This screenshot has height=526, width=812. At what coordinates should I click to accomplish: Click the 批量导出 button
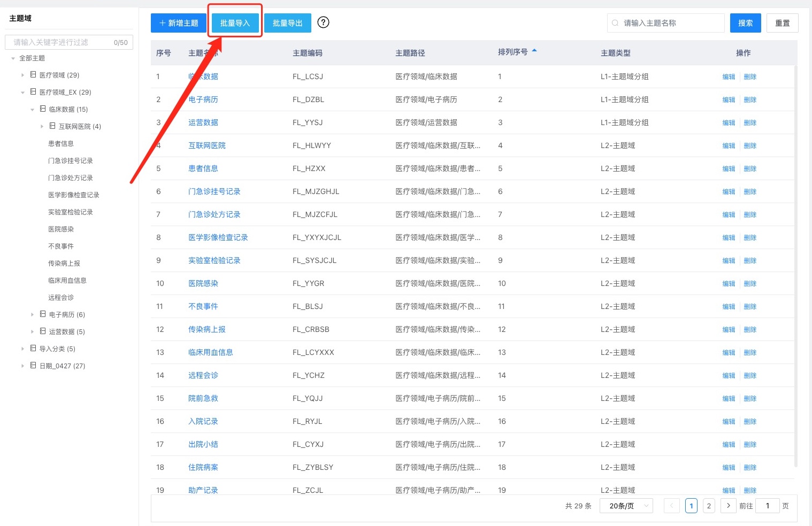288,23
